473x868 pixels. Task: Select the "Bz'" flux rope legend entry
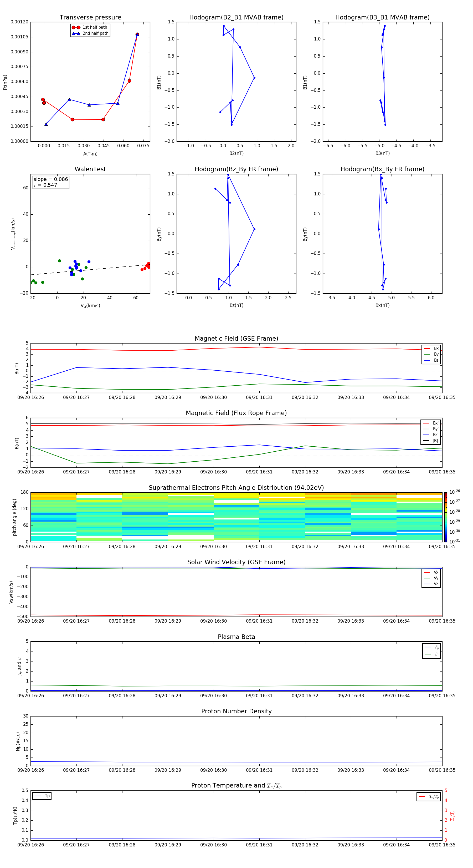[431, 435]
